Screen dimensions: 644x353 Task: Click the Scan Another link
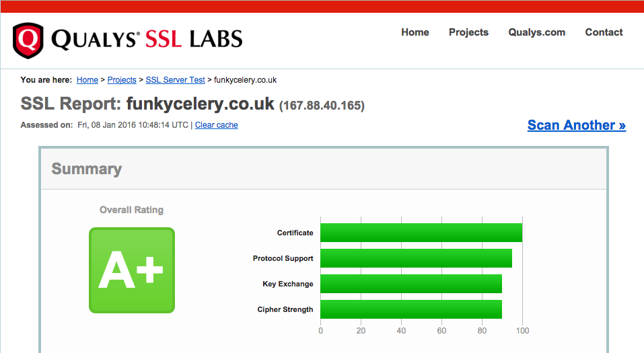[577, 125]
